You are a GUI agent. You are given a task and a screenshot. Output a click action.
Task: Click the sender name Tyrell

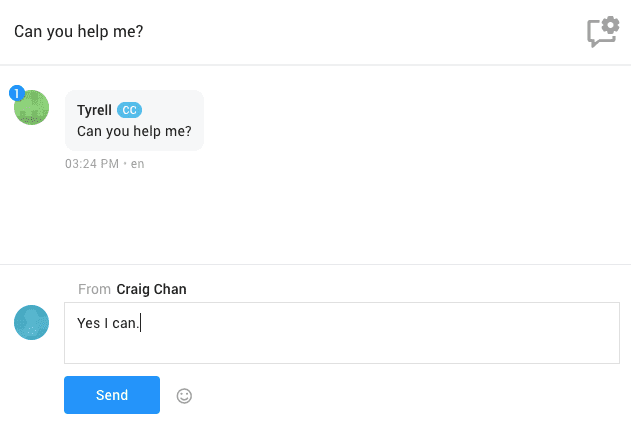94,110
